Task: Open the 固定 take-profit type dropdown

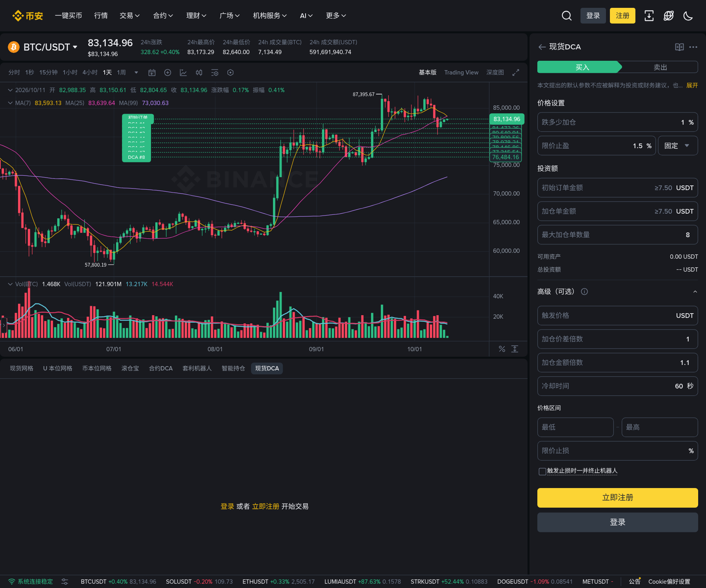Action: pos(678,145)
